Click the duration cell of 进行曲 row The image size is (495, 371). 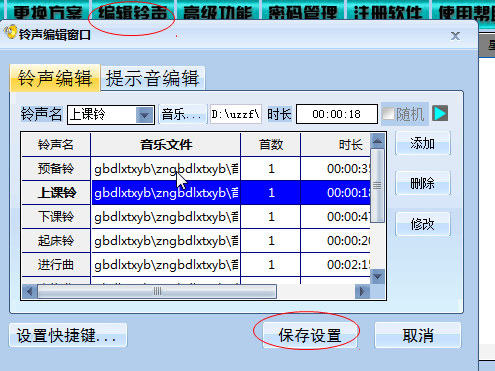(336, 265)
